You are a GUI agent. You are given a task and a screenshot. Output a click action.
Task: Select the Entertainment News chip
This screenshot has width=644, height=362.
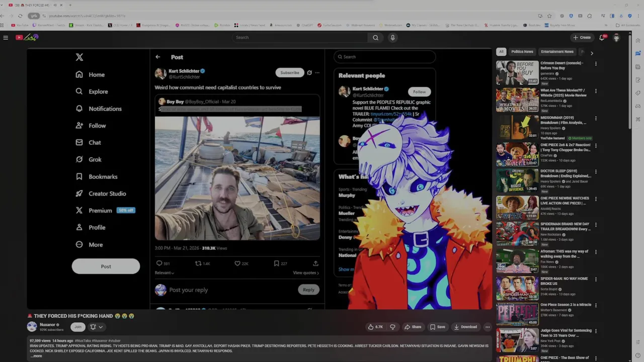pos(557,51)
